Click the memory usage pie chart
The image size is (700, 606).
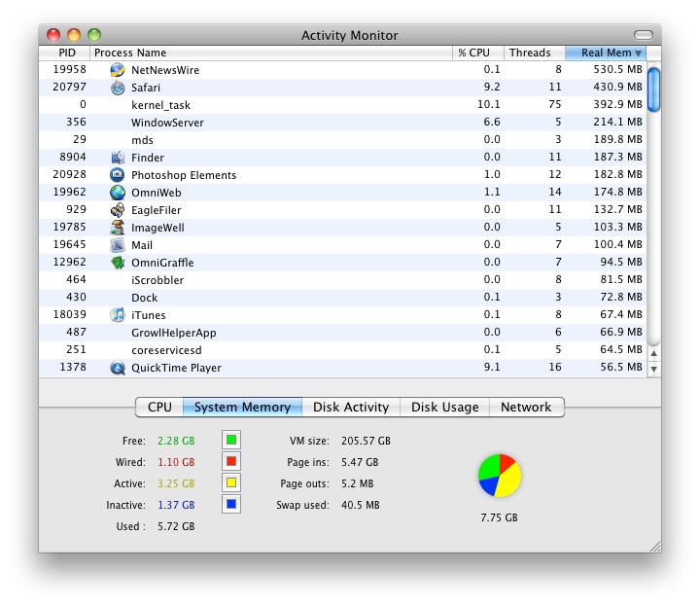pos(500,476)
